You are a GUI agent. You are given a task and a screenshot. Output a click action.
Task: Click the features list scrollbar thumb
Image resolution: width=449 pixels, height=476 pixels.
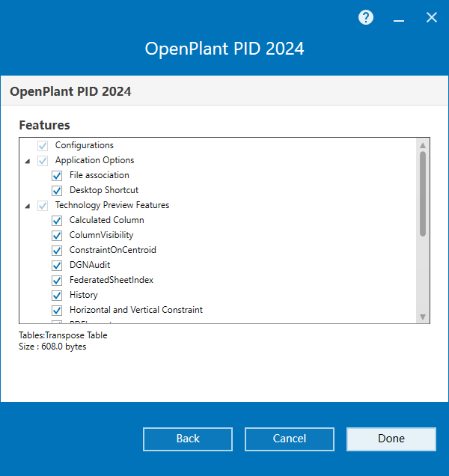click(423, 194)
